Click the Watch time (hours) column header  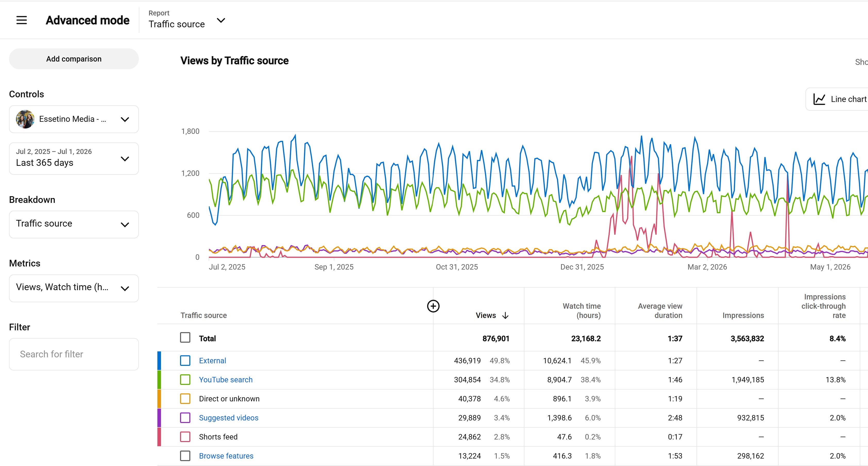coord(582,311)
